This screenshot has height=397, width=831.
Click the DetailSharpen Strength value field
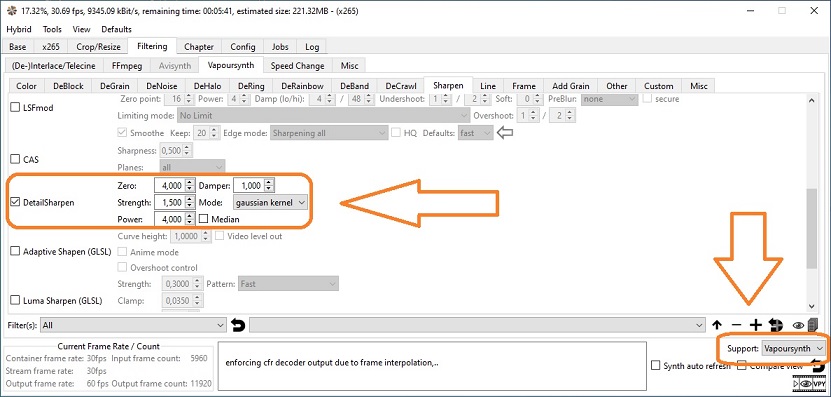click(x=169, y=202)
